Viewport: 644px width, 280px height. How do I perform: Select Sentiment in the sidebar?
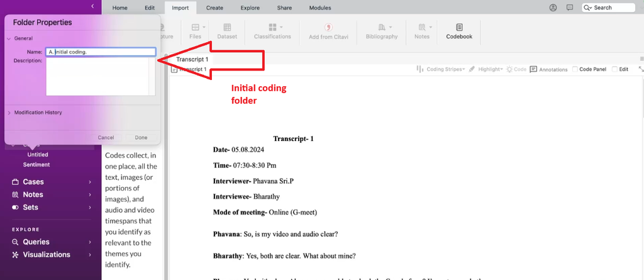pyautogui.click(x=36, y=164)
